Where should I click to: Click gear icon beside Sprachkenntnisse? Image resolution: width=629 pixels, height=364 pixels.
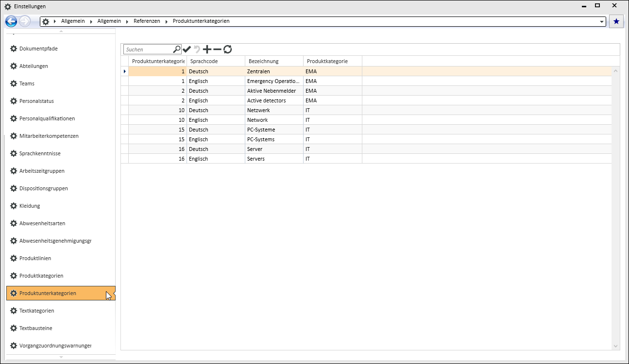click(14, 153)
